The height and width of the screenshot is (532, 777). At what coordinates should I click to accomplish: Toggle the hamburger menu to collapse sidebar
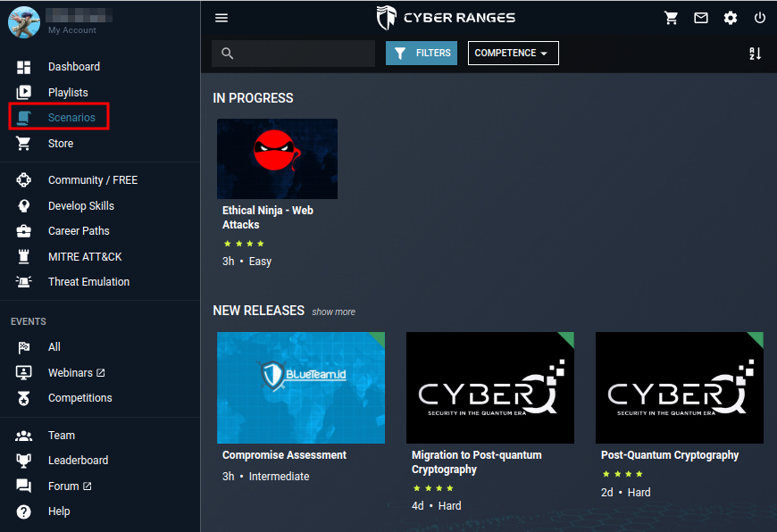pos(221,18)
